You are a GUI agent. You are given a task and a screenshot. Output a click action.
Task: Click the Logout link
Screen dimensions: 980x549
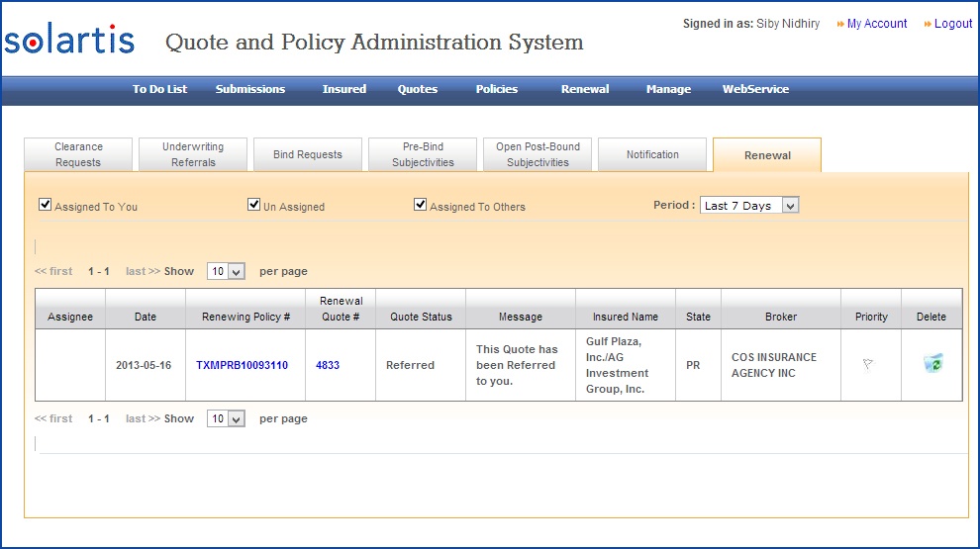(x=953, y=24)
